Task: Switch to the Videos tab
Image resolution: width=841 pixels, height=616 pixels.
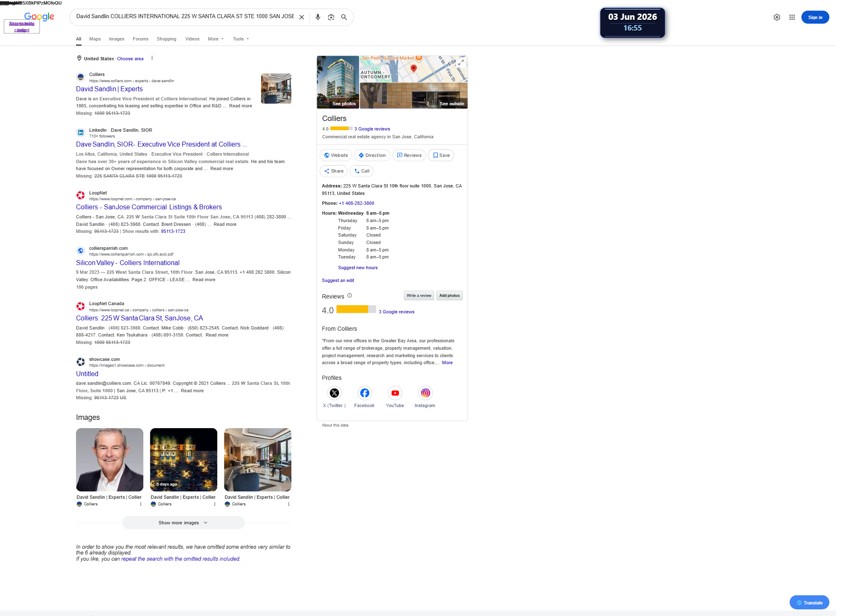Action: tap(192, 39)
